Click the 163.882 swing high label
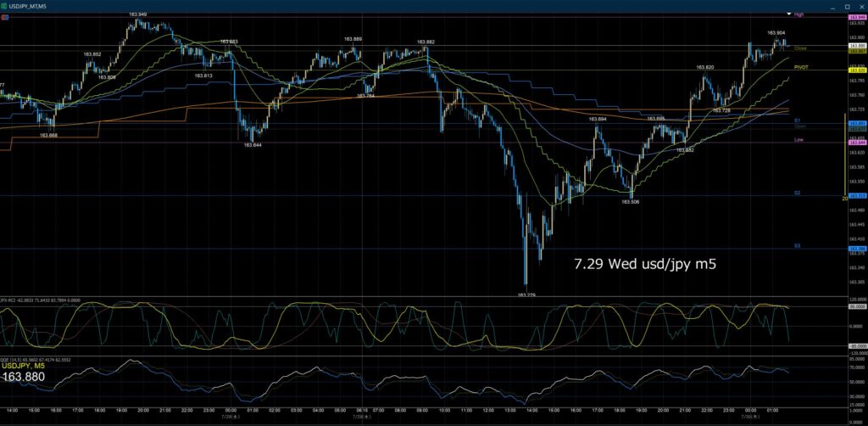 pyautogui.click(x=426, y=42)
